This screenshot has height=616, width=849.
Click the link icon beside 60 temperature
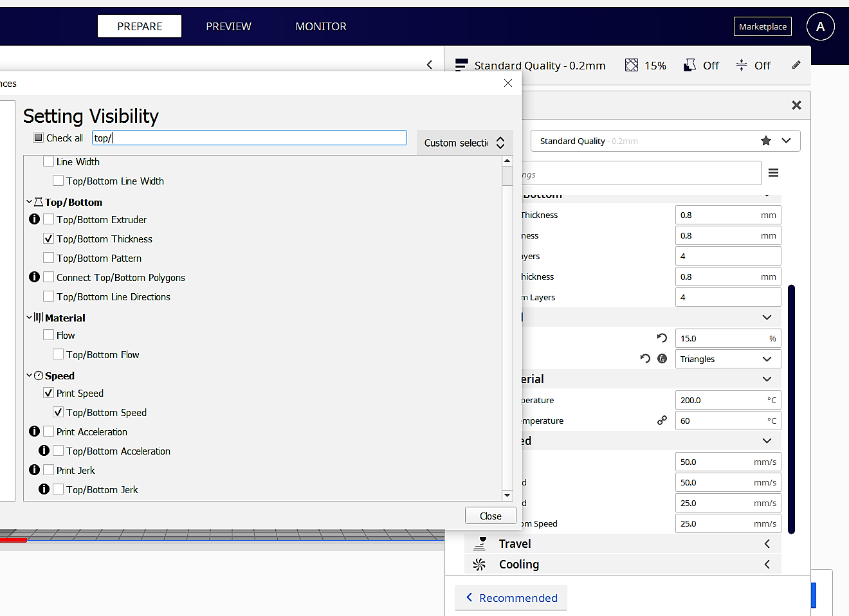click(662, 421)
